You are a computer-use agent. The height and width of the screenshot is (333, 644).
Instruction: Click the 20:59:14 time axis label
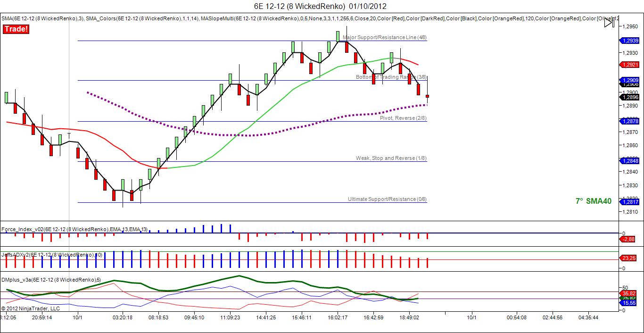tap(42, 317)
